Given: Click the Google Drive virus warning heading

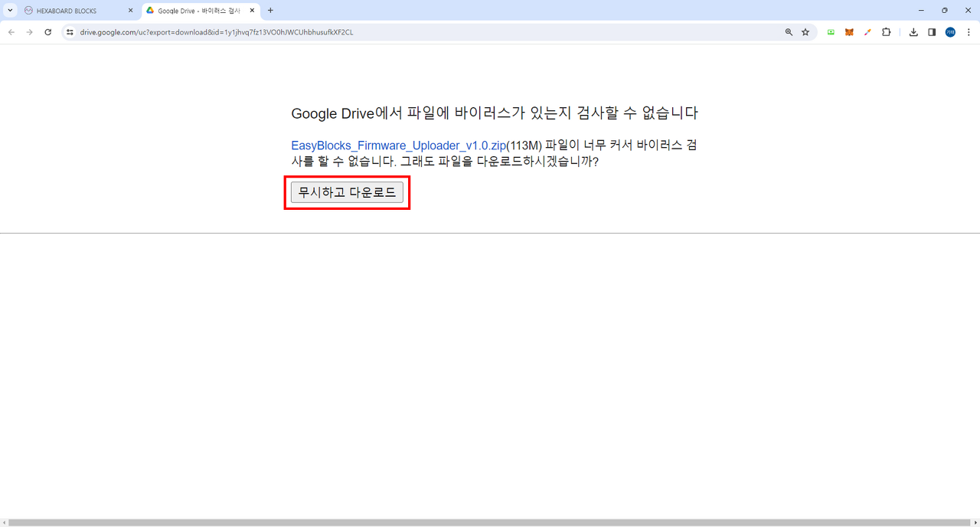Looking at the screenshot, I should [495, 113].
